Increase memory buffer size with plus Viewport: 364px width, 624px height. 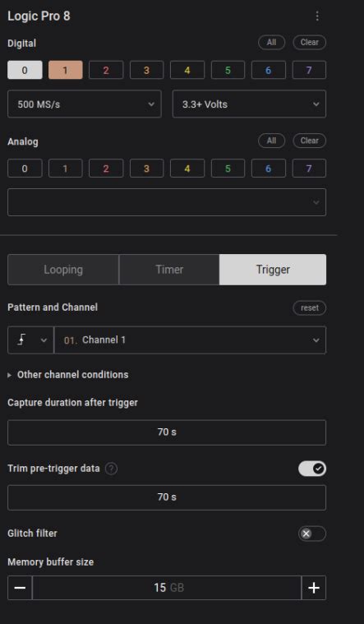[x=314, y=588]
